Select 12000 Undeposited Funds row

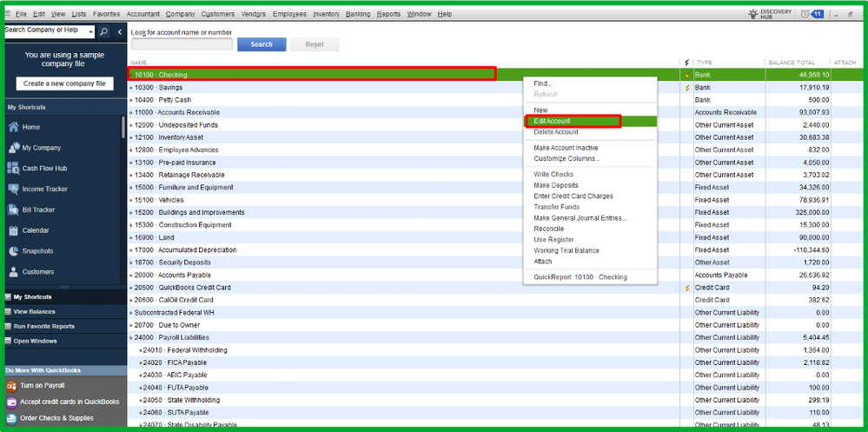click(x=494, y=125)
